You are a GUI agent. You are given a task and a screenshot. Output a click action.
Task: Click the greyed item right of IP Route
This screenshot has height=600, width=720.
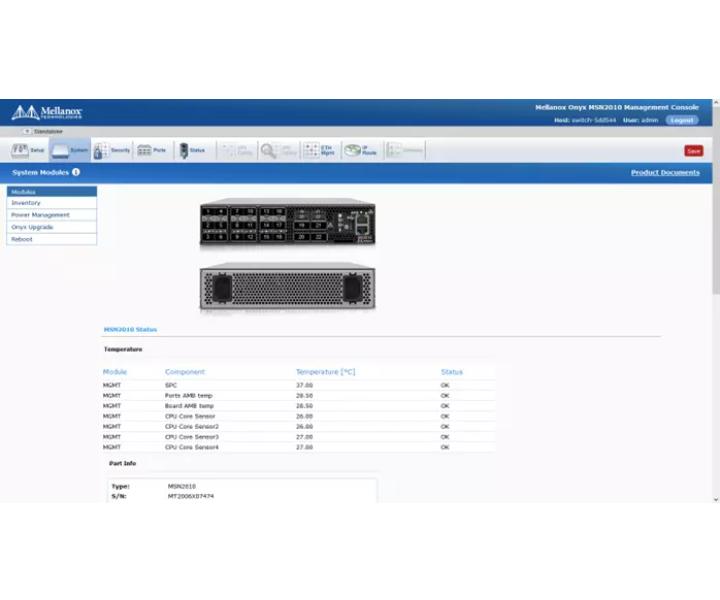(x=405, y=150)
